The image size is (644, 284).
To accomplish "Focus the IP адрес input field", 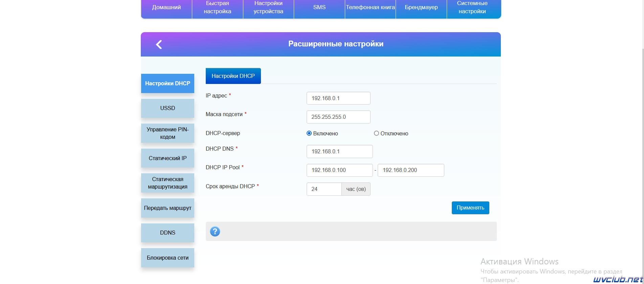I will [338, 98].
